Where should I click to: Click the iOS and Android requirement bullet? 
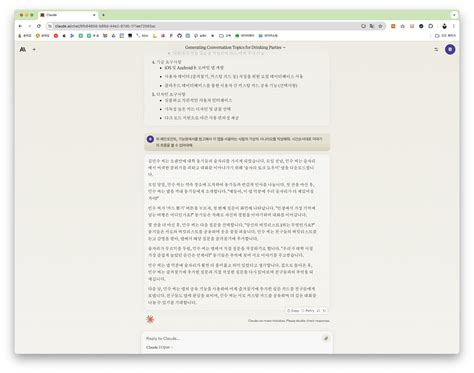pos(194,68)
